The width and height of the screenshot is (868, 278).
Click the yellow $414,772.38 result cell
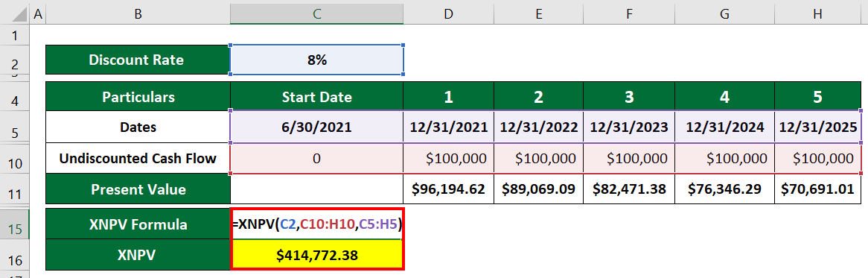(316, 255)
